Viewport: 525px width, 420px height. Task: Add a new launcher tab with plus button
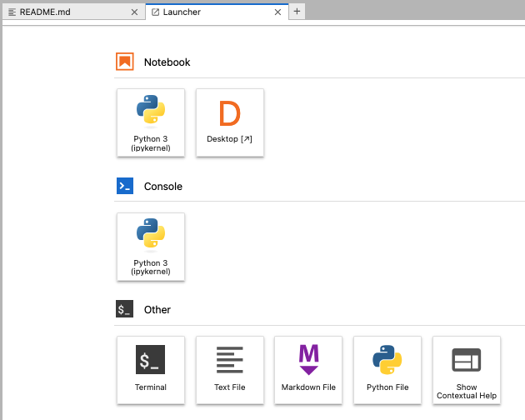tap(297, 12)
